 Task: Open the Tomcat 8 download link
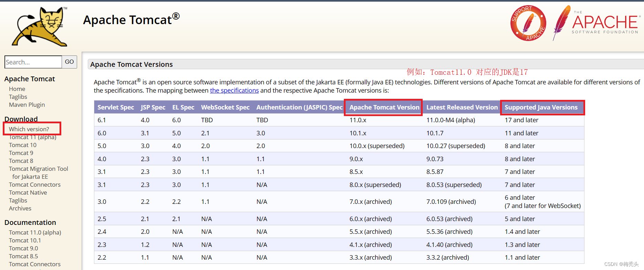pyautogui.click(x=21, y=161)
